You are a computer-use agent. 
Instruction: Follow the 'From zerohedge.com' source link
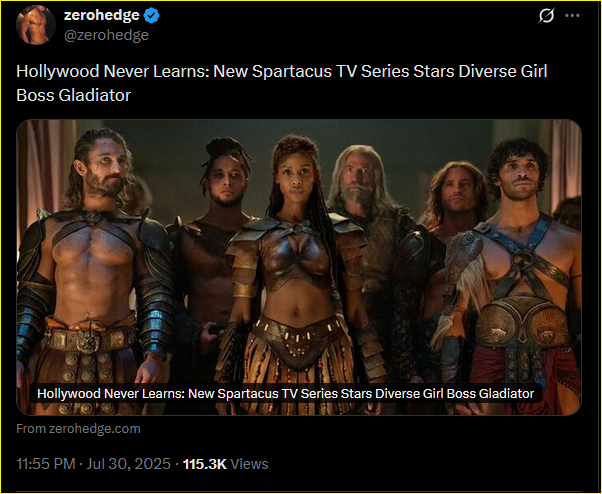coord(78,428)
